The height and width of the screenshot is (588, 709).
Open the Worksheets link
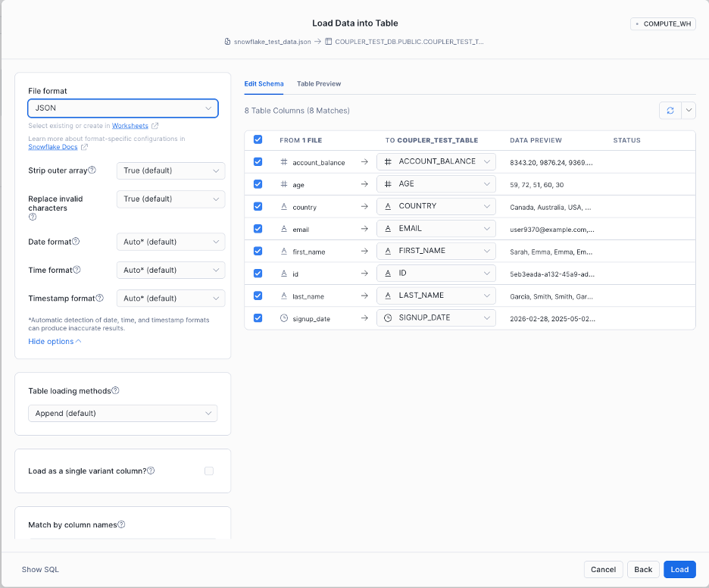pyautogui.click(x=130, y=126)
